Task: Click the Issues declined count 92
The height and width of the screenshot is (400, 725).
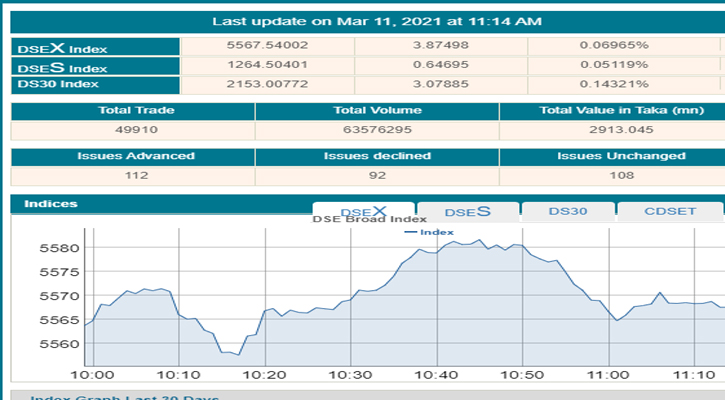Action: coord(377,175)
